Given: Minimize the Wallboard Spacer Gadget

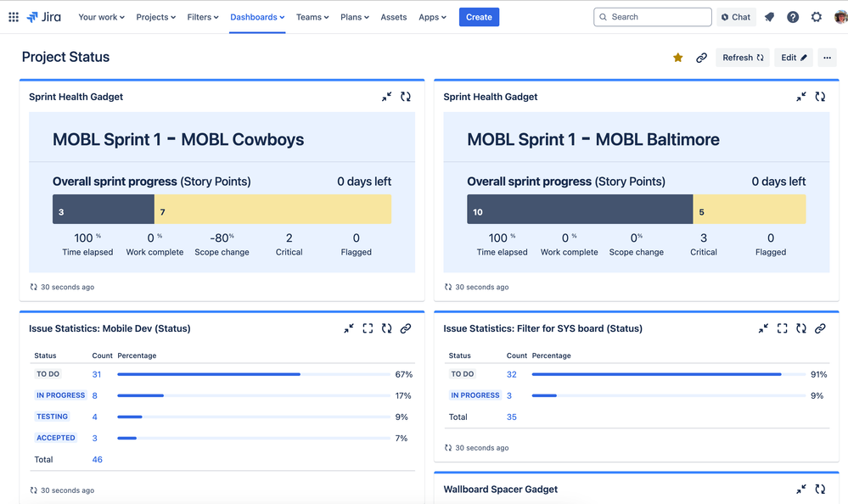Looking at the screenshot, I should tap(800, 490).
